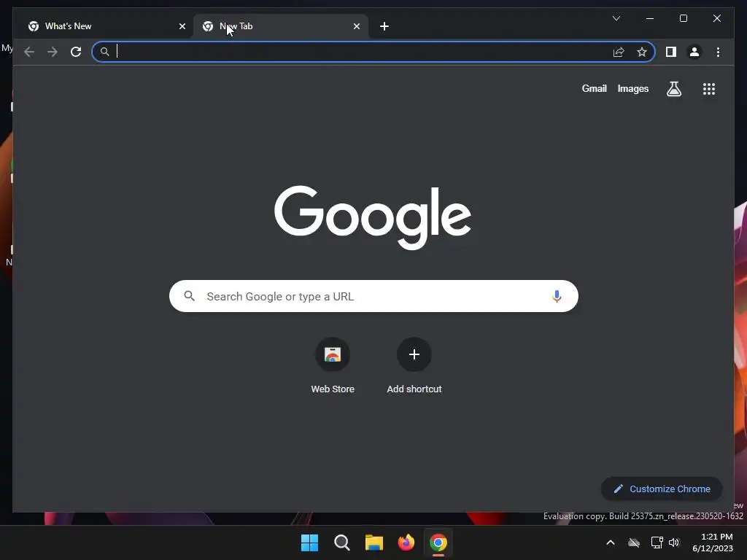
Task: Share this page via the share icon
Action: click(x=619, y=52)
